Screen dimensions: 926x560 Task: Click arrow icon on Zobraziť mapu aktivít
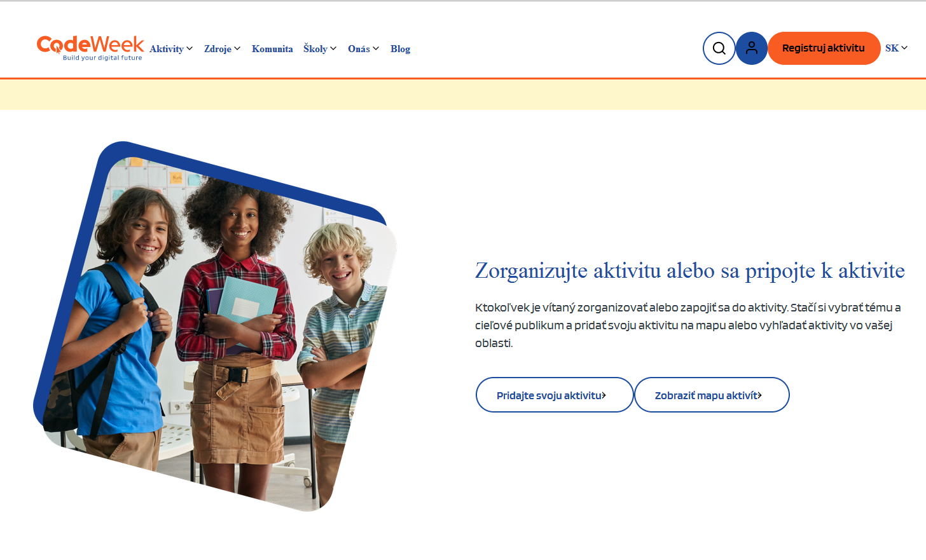(760, 395)
